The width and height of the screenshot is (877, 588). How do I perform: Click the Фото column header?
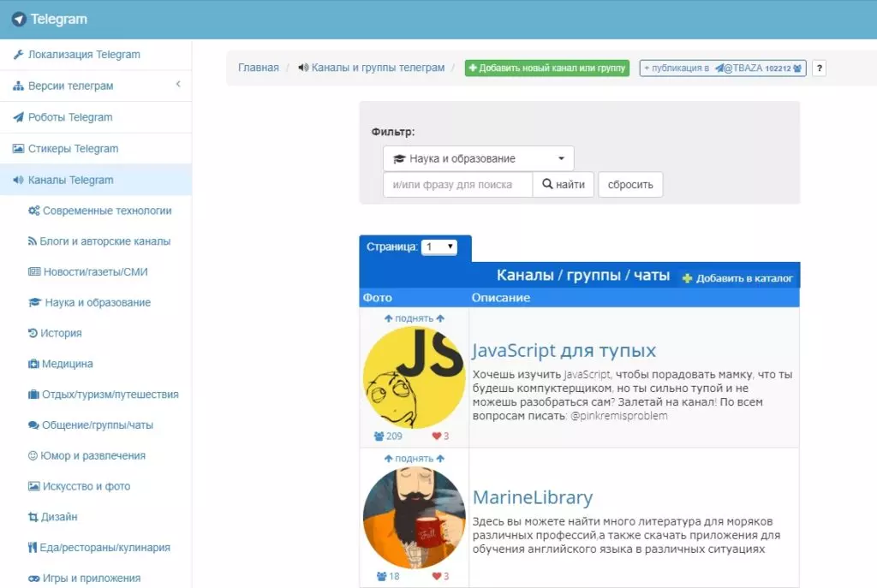pyautogui.click(x=378, y=298)
